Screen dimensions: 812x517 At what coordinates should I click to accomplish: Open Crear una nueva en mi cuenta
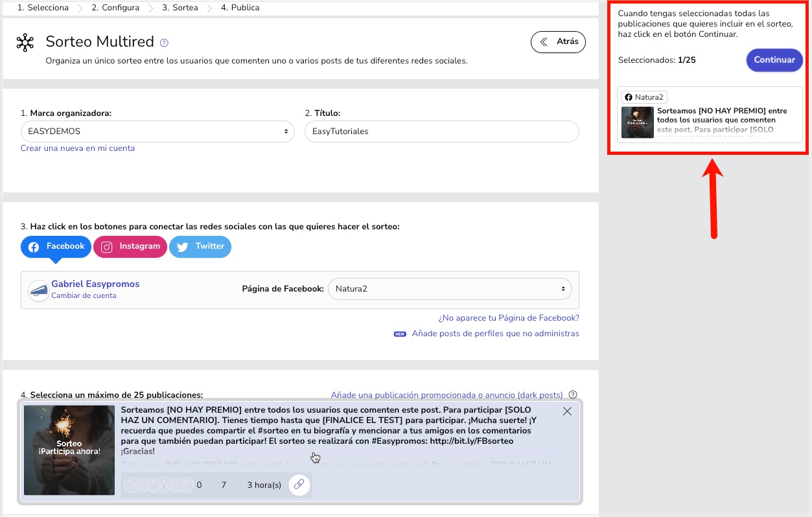point(78,148)
